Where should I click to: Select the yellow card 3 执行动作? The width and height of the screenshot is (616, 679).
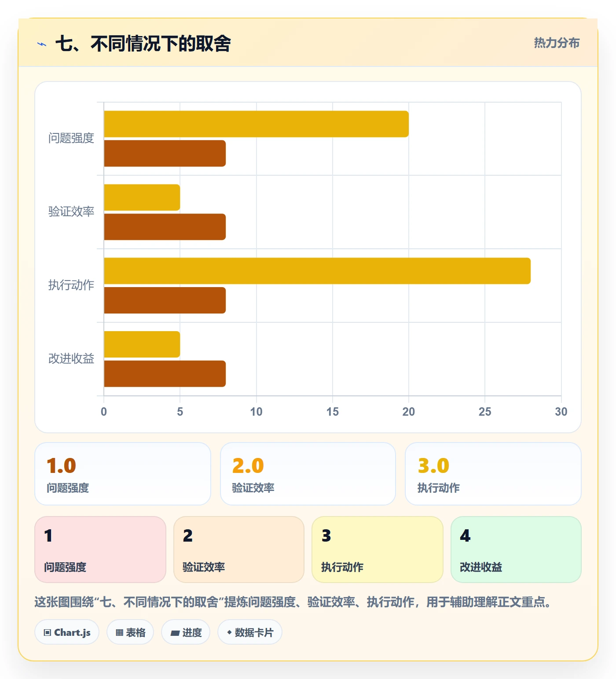[x=378, y=550]
